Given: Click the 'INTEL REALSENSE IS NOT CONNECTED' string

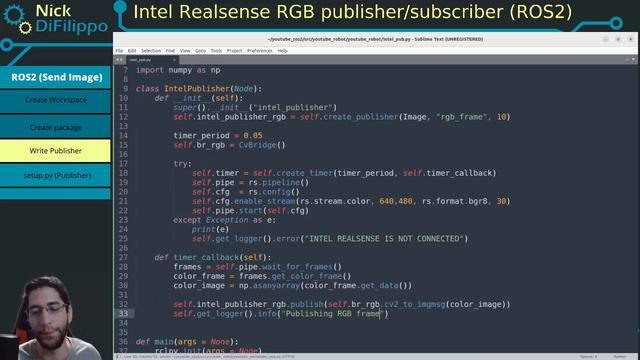Looking at the screenshot, I should [384, 239].
